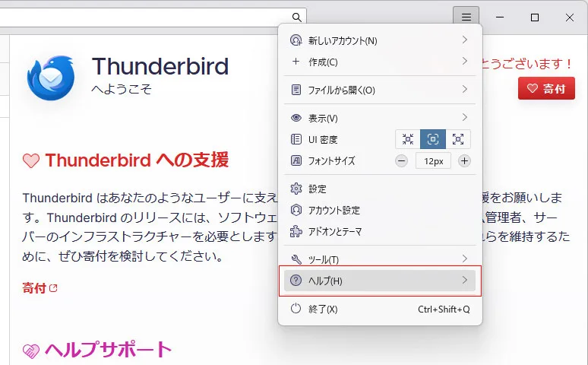The image size is (588, 365).
Task: Click the puzzle piece add-ons icon
Action: pos(296,231)
